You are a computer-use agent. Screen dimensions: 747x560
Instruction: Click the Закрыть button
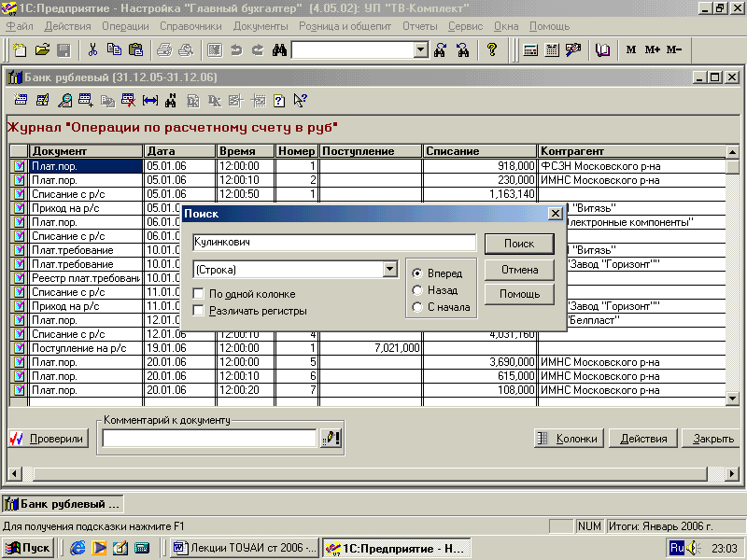click(712, 439)
